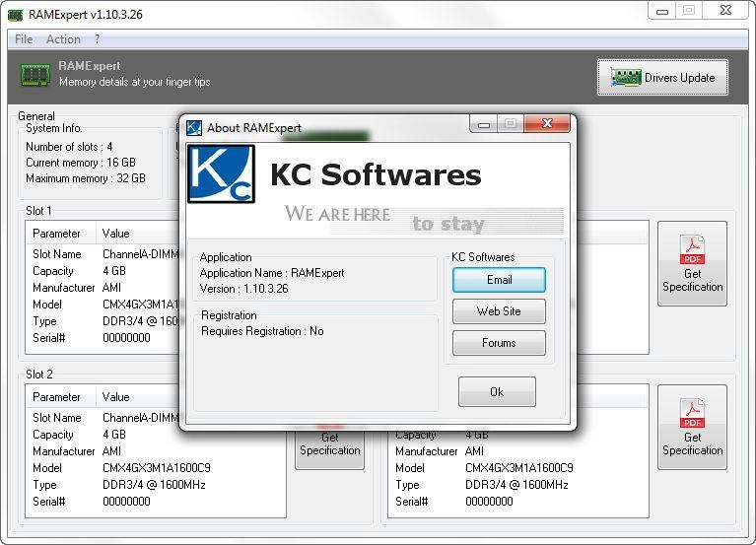
Task: Select the bottom-right slot's Serial# 00000000 row
Action: pyautogui.click(x=518, y=502)
